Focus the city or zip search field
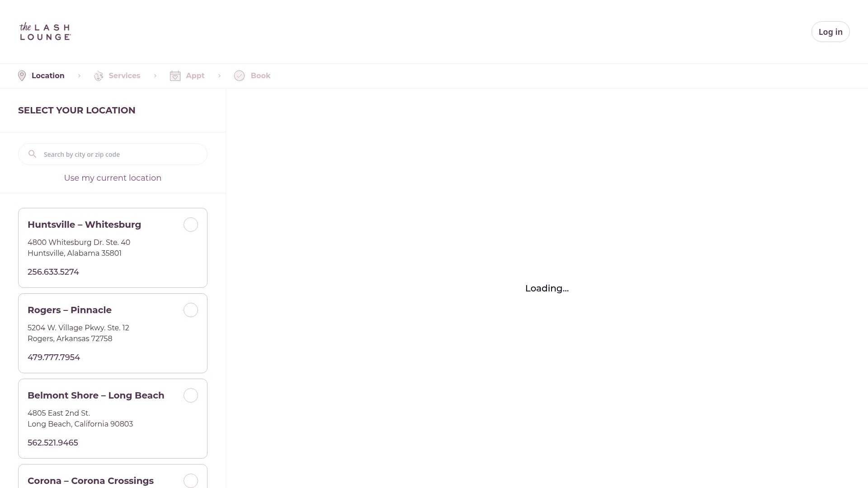 click(113, 154)
